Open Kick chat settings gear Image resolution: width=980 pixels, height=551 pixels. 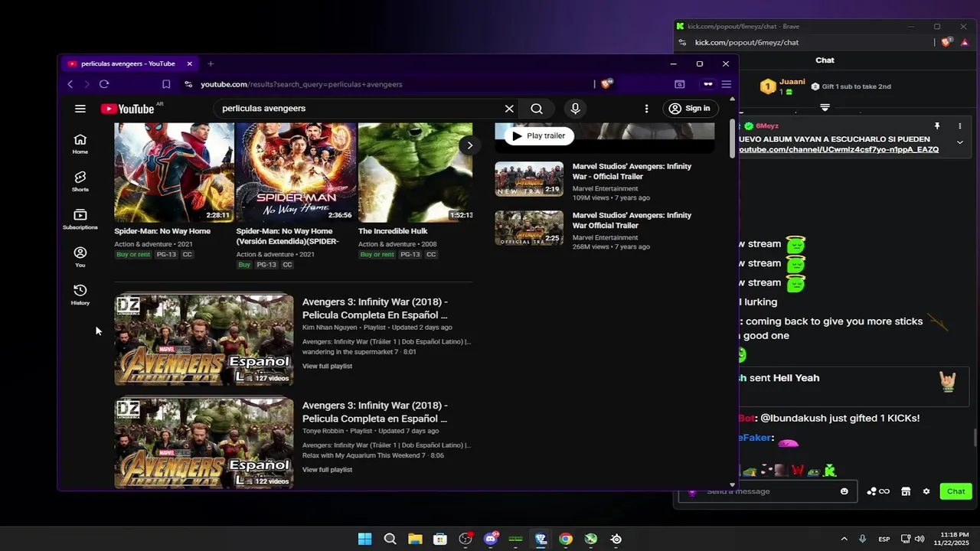click(x=926, y=491)
